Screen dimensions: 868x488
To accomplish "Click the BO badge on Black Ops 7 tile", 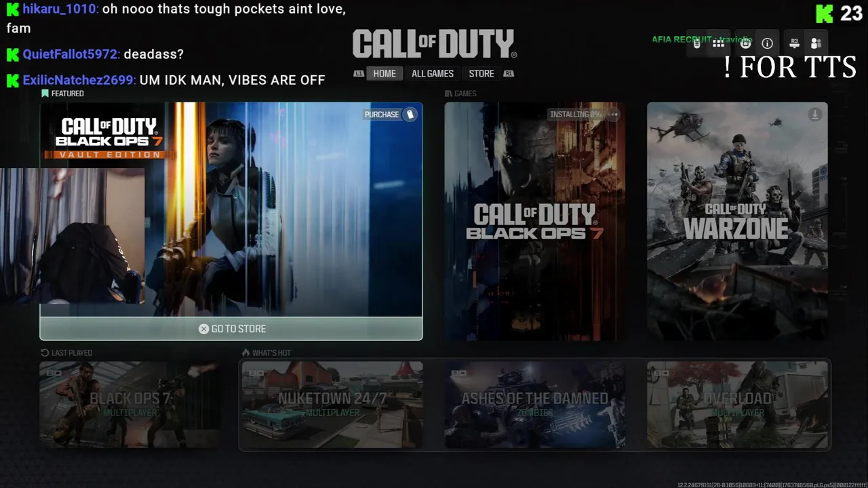I will pyautogui.click(x=54, y=373).
